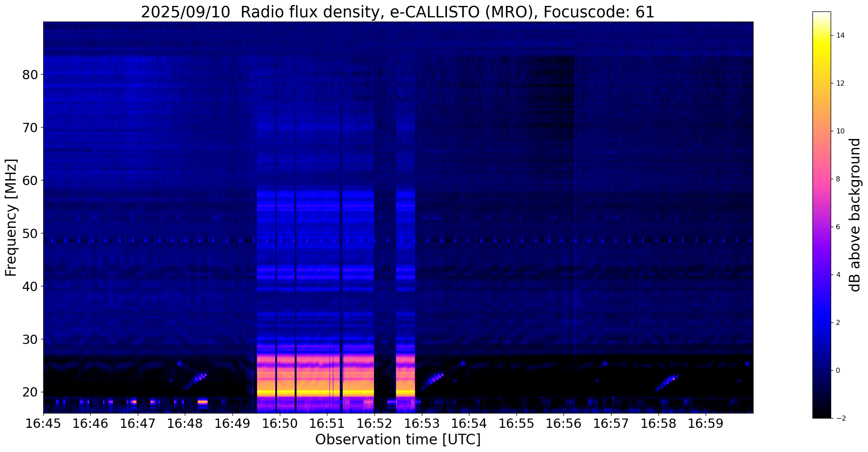Viewport: 868px width, 452px height.
Task: Click the bright spot at 18 MHz near 16:48:25
Action: (203, 402)
